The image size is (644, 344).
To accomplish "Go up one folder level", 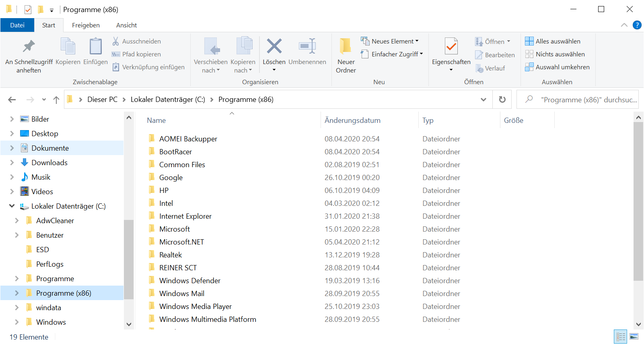I will 56,99.
